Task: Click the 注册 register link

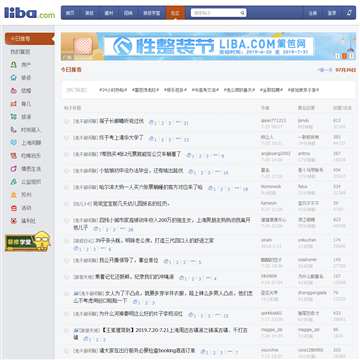Action: pos(312,13)
